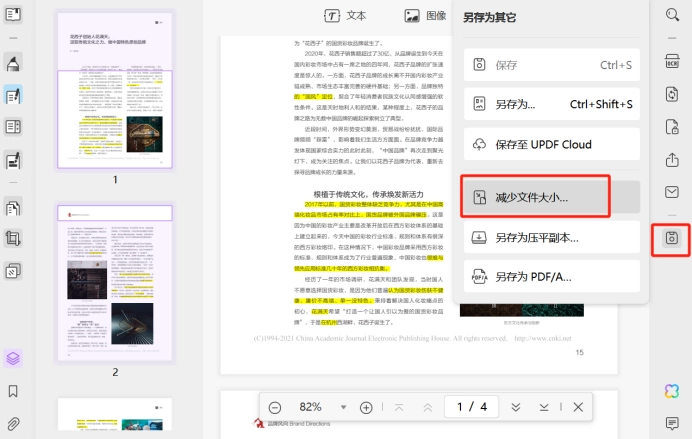Open the UPDF AI assistant icon
The height and width of the screenshot is (439, 692).
coord(672,391)
